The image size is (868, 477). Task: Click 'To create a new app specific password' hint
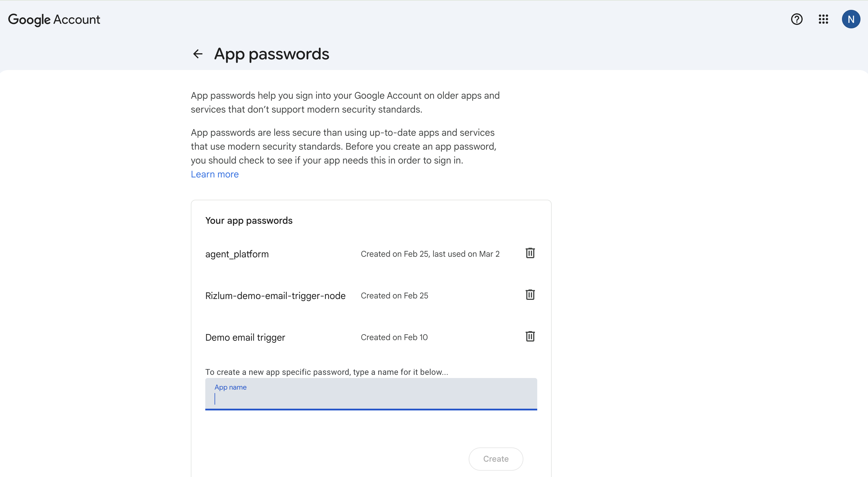point(326,372)
